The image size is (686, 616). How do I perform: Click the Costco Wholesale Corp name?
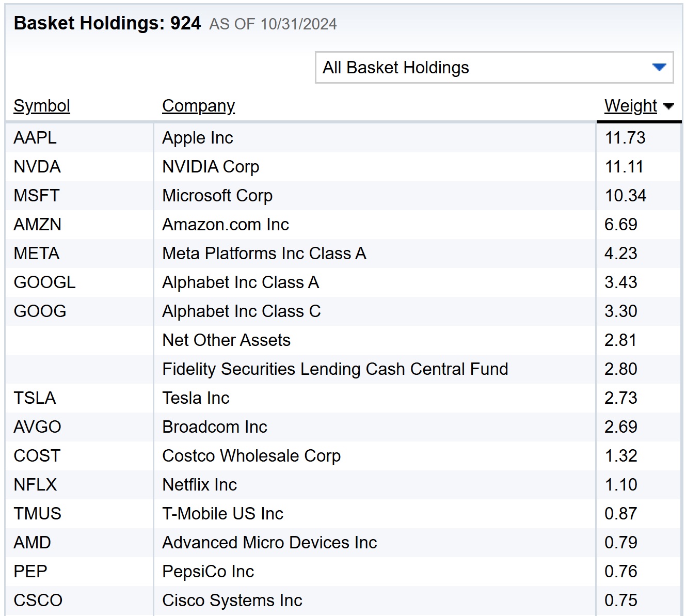(251, 456)
